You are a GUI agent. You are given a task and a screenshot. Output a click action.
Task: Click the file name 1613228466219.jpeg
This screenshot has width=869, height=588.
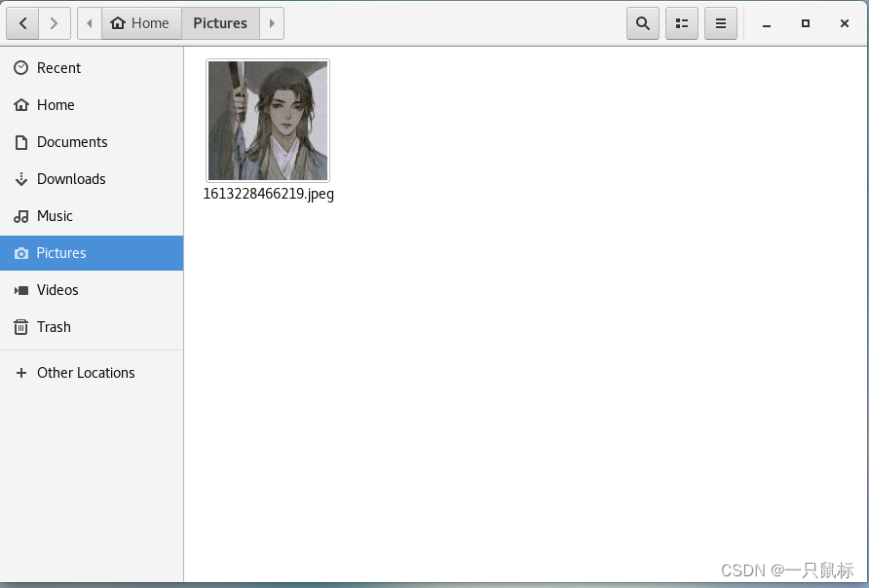(x=268, y=194)
